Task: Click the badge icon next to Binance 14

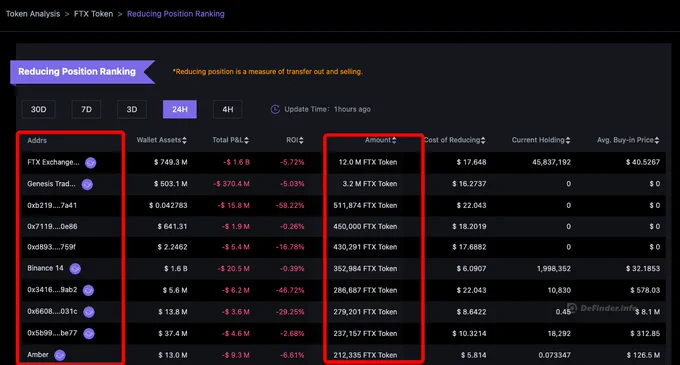Action: coord(75,269)
